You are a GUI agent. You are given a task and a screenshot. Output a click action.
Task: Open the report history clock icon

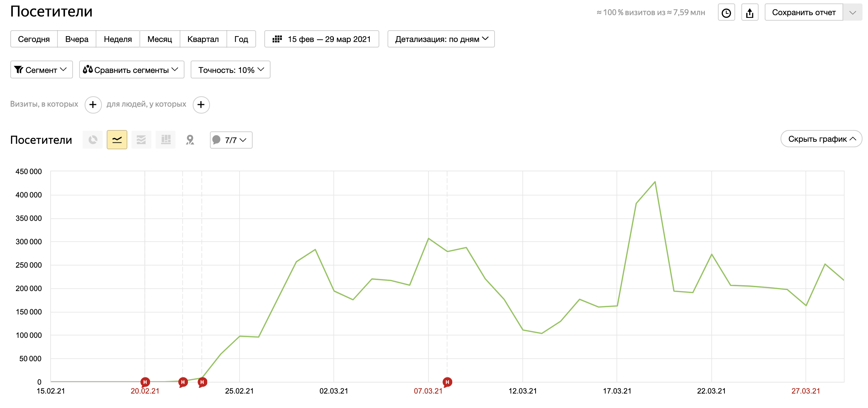pyautogui.click(x=726, y=13)
